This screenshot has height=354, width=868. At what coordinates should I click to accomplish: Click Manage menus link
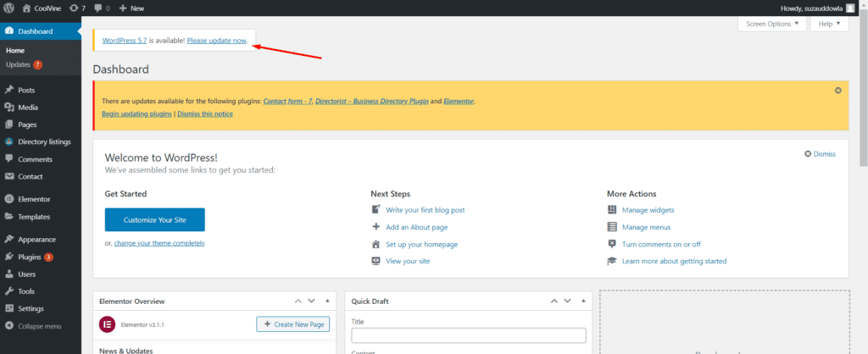[647, 227]
